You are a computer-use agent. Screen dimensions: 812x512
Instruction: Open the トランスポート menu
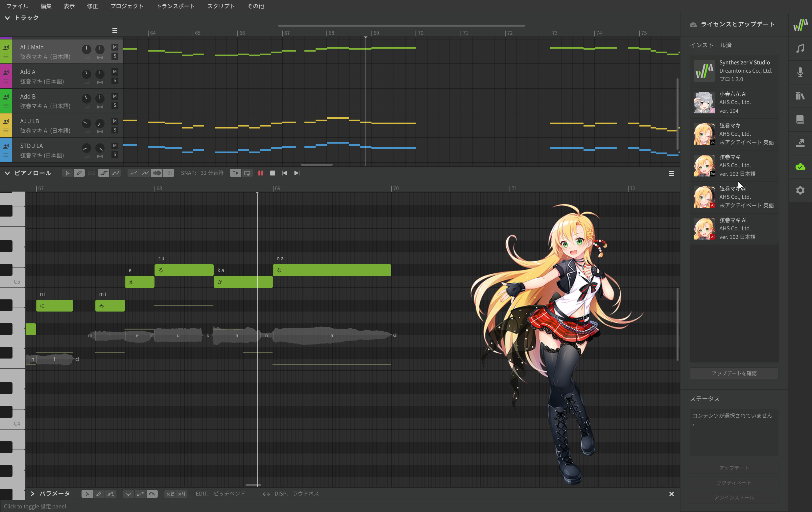tap(175, 6)
